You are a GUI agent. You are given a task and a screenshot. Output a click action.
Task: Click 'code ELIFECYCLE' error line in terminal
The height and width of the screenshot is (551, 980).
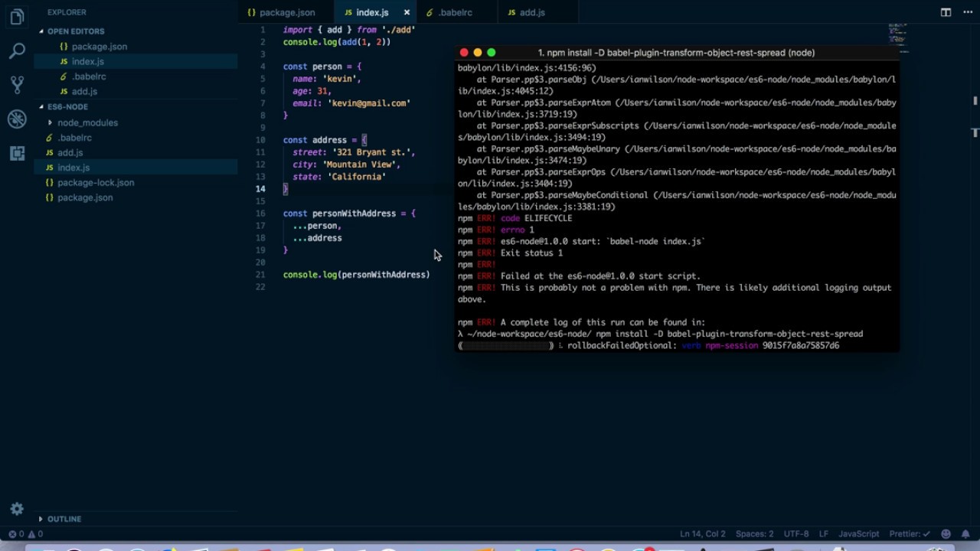[514, 218]
